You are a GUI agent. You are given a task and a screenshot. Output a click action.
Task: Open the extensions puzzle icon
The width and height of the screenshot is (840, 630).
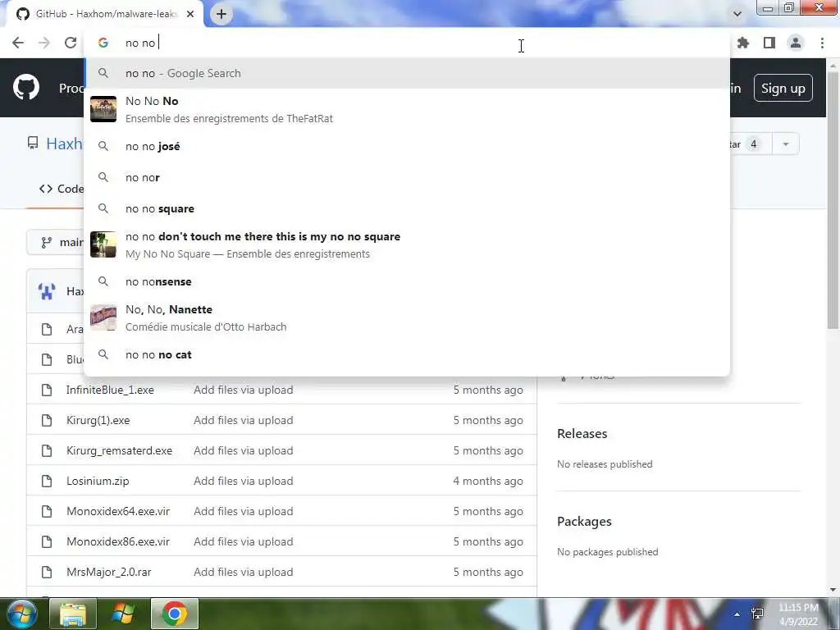point(743,43)
